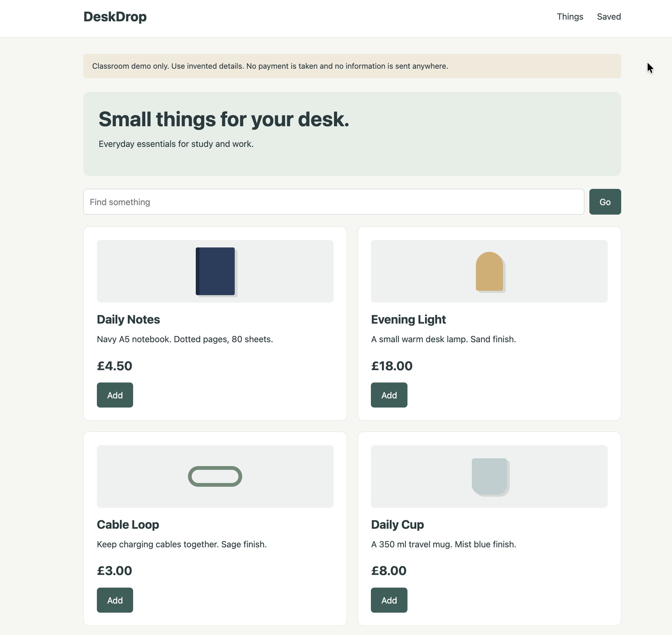
Task: Click the sage cable loop icon
Action: (x=215, y=476)
